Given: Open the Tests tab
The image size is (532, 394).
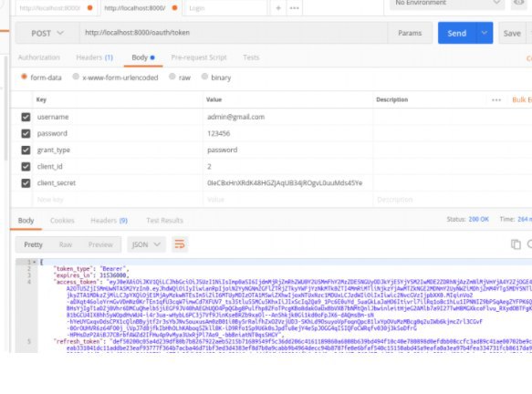Looking at the screenshot, I should 251,57.
